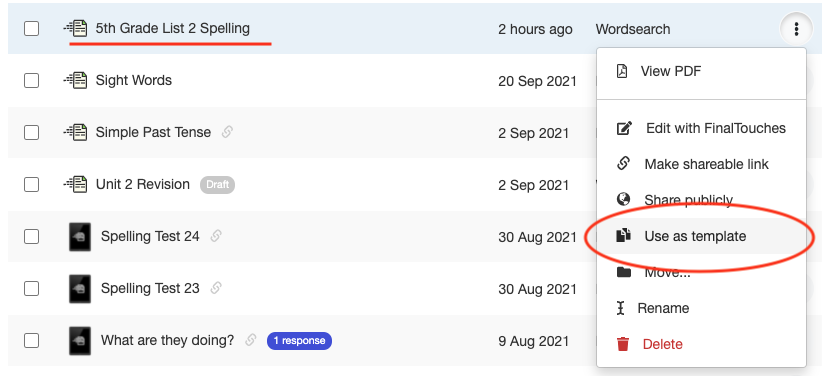Tick the Sight Words checkbox
The height and width of the screenshot is (376, 830).
pos(32,80)
